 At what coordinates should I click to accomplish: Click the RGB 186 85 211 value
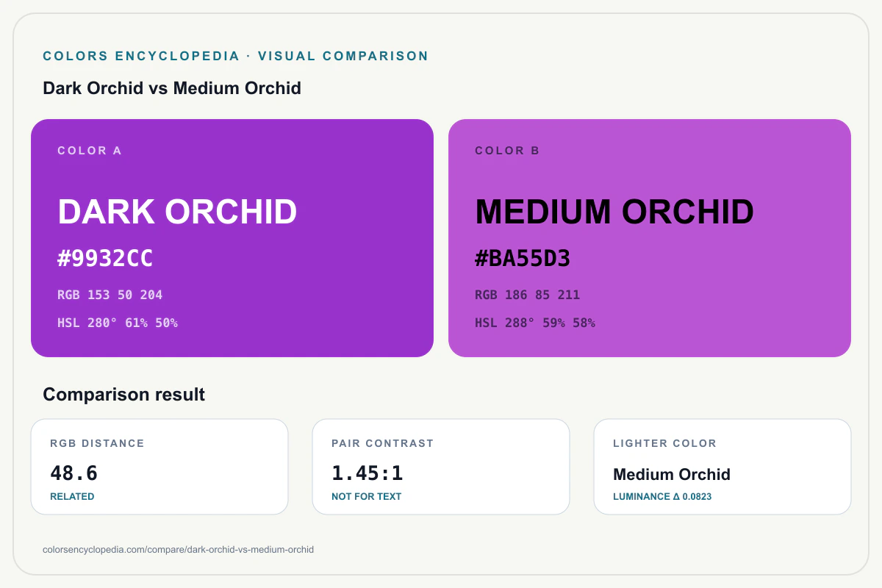pos(528,295)
